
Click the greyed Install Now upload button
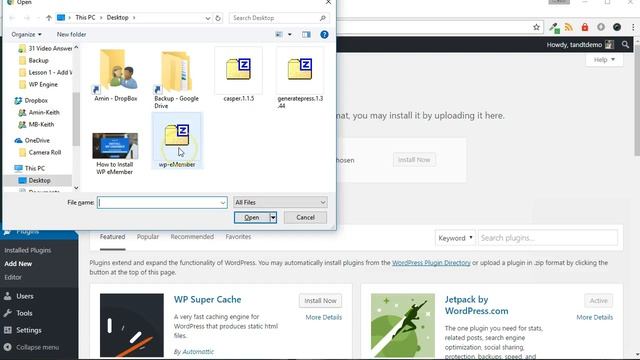point(414,160)
